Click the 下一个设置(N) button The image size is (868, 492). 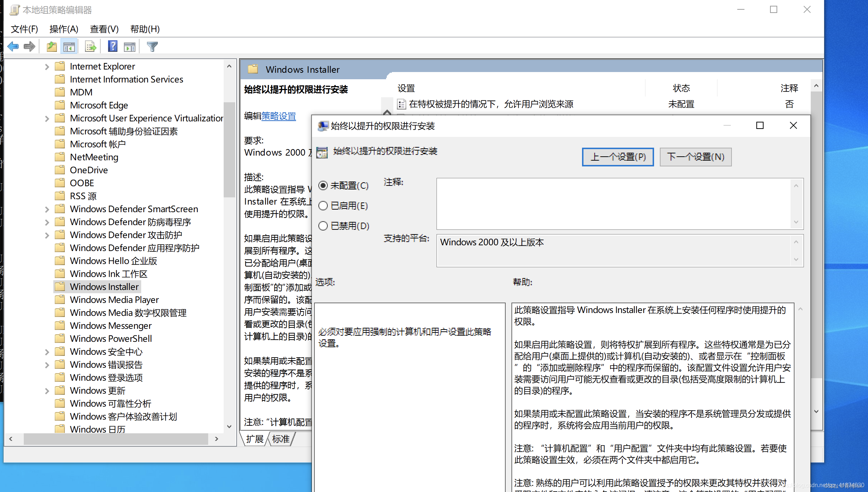(695, 157)
